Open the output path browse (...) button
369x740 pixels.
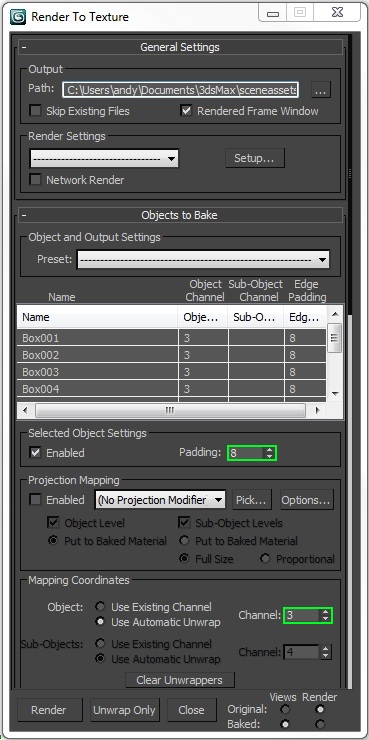pos(321,90)
